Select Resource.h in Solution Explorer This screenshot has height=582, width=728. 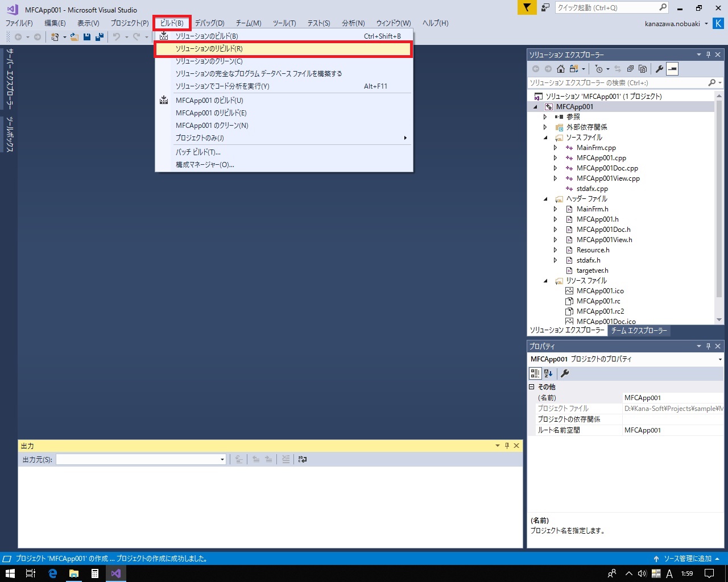click(593, 250)
